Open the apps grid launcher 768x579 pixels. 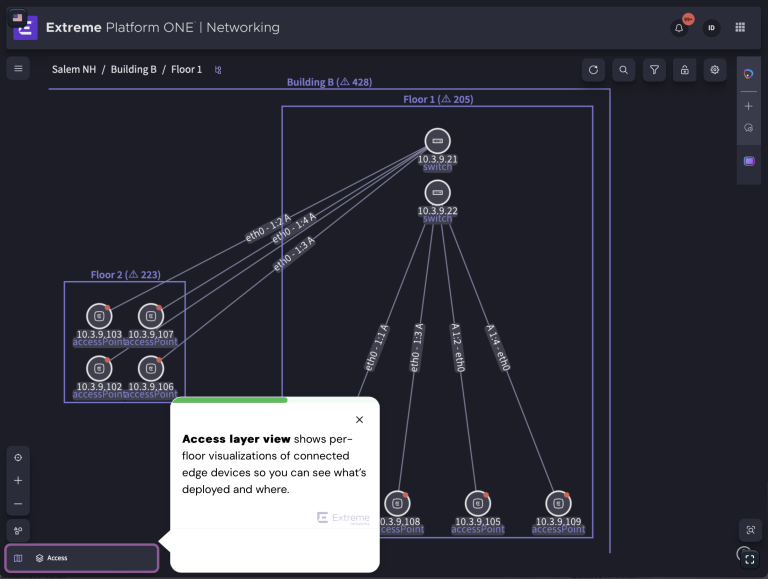740,27
